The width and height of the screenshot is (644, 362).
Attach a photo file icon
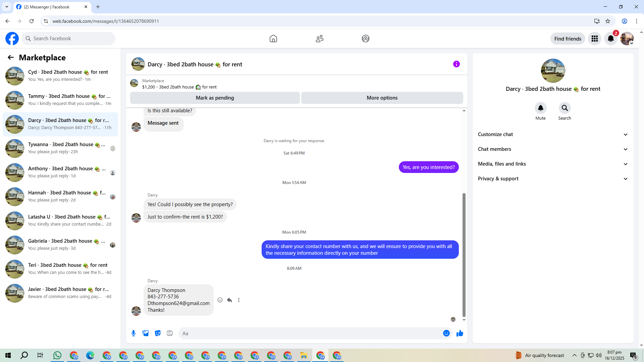pos(146,333)
